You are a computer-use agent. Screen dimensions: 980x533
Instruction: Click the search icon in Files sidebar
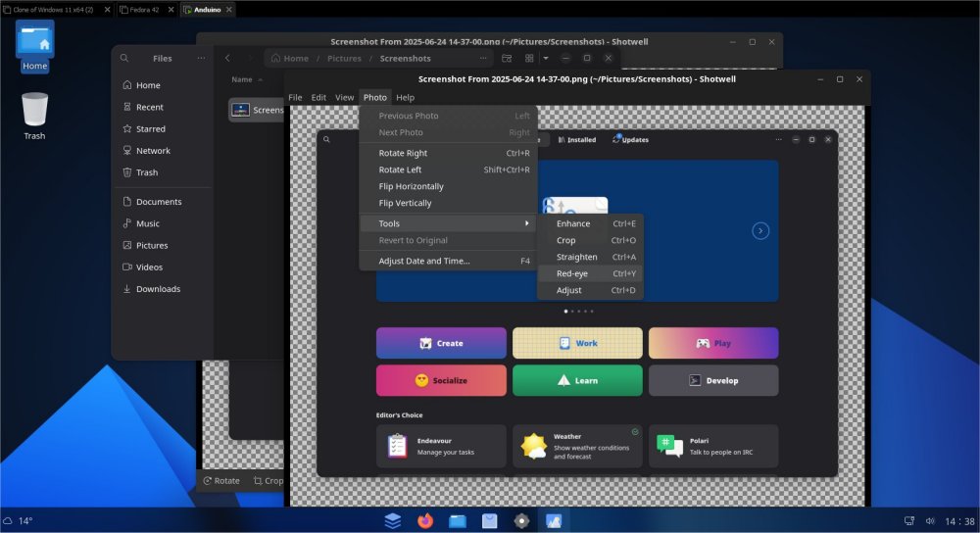point(124,59)
